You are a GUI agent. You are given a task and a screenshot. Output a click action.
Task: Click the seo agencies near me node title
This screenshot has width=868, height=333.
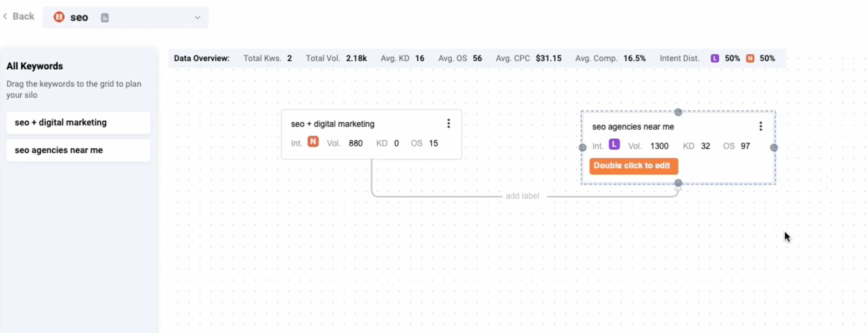(633, 127)
